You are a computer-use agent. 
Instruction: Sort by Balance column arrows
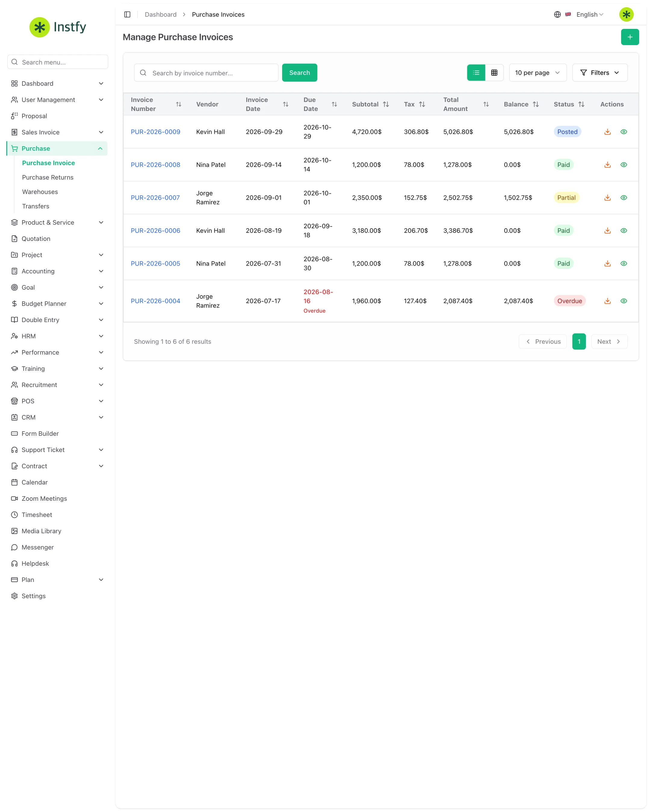535,104
